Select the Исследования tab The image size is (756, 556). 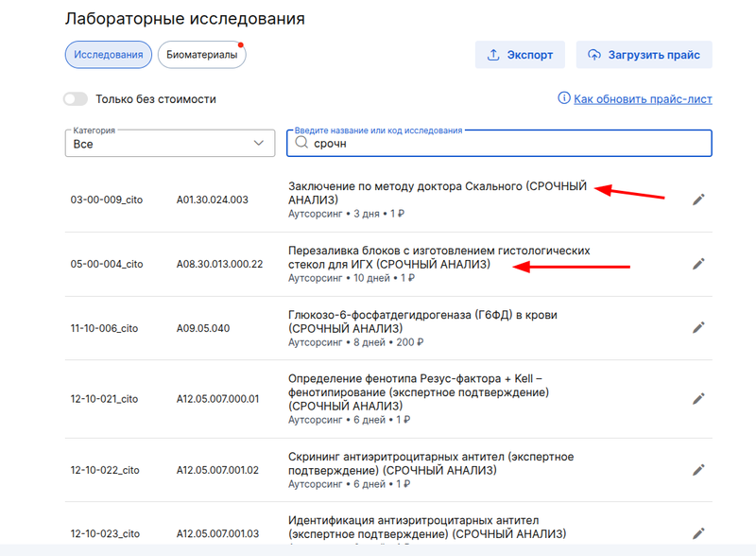click(107, 54)
